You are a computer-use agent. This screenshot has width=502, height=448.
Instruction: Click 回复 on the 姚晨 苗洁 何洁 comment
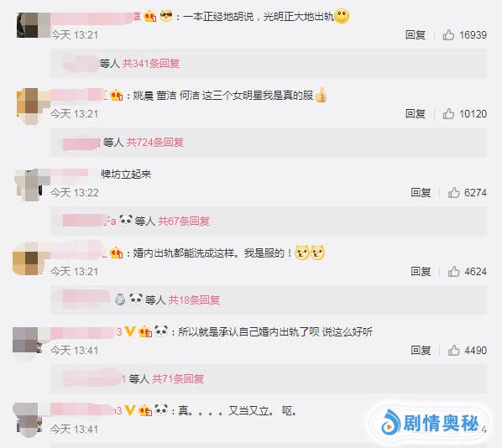click(x=416, y=113)
